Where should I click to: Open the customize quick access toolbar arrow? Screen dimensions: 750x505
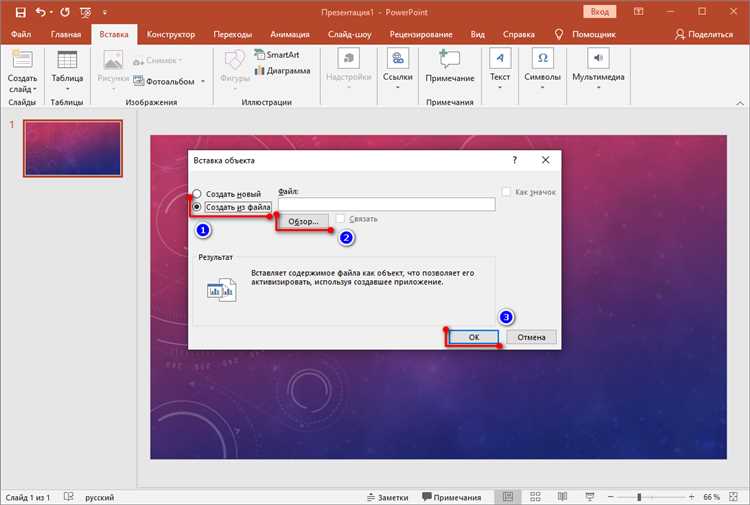tap(104, 12)
